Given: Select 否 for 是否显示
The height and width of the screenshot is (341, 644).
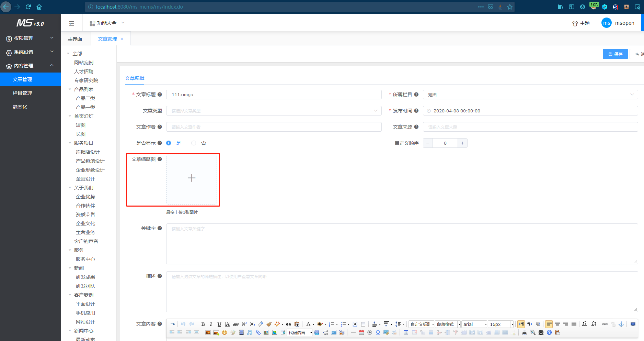Looking at the screenshot, I should [x=198, y=143].
